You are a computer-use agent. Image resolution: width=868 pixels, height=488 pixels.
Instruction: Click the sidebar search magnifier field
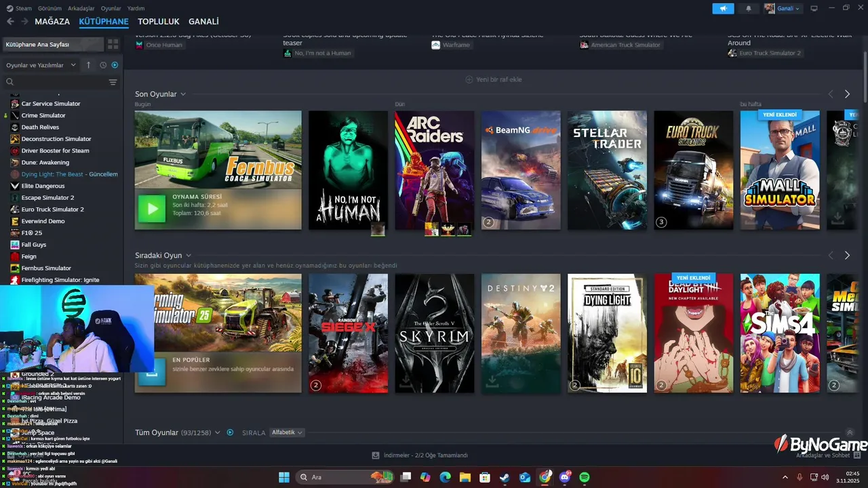(54, 82)
